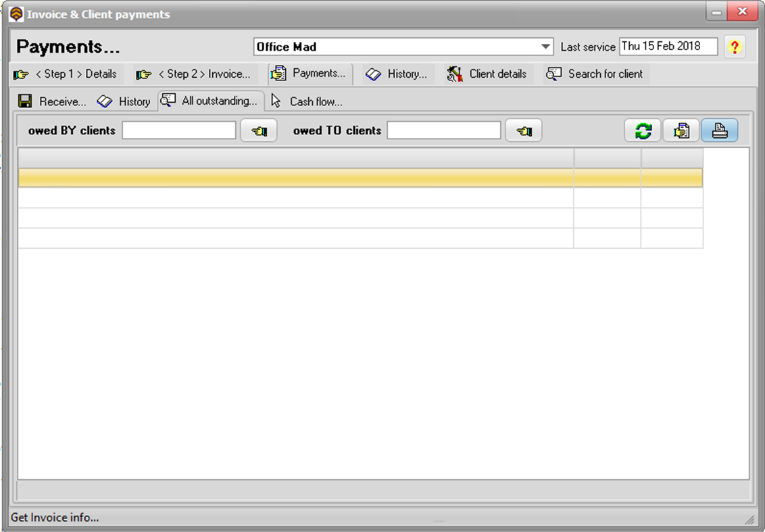Select the Receive save disk icon
Image resolution: width=765 pixels, height=532 pixels.
pyautogui.click(x=25, y=101)
